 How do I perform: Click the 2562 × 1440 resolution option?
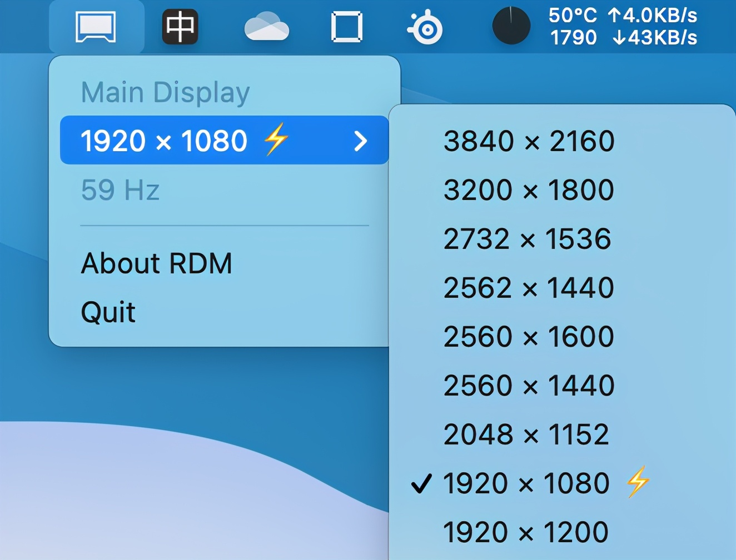pyautogui.click(x=529, y=287)
